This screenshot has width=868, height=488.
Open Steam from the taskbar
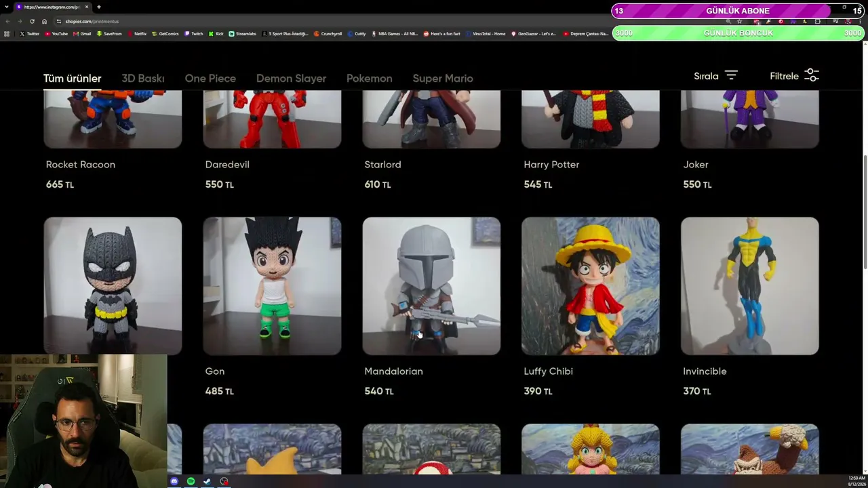(x=207, y=481)
